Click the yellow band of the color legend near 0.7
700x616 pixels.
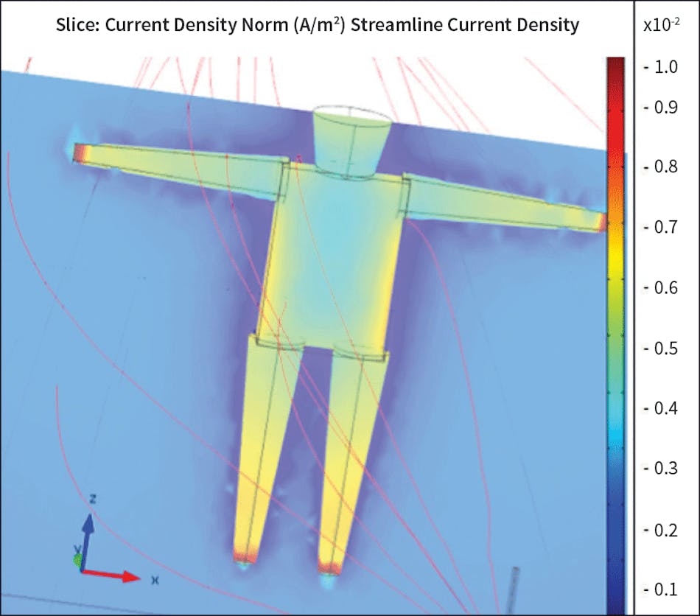(615, 227)
